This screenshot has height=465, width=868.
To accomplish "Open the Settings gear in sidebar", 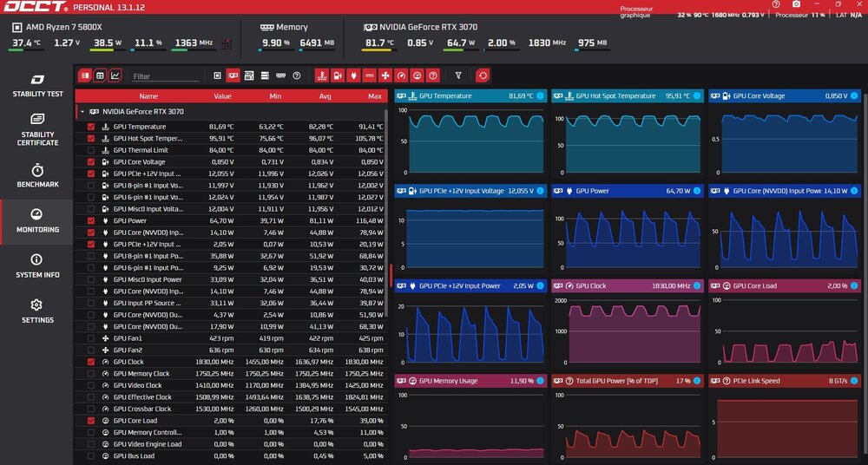I will pyautogui.click(x=36, y=311).
